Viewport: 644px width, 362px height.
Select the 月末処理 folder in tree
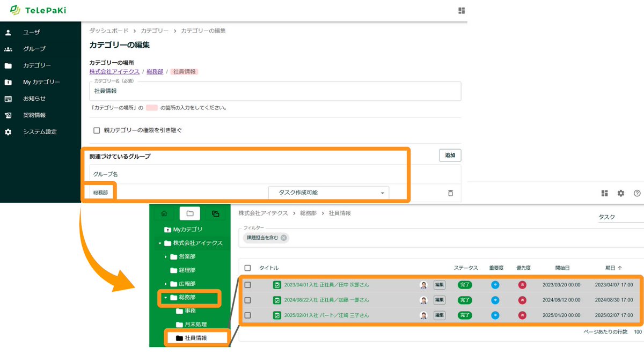191,324
